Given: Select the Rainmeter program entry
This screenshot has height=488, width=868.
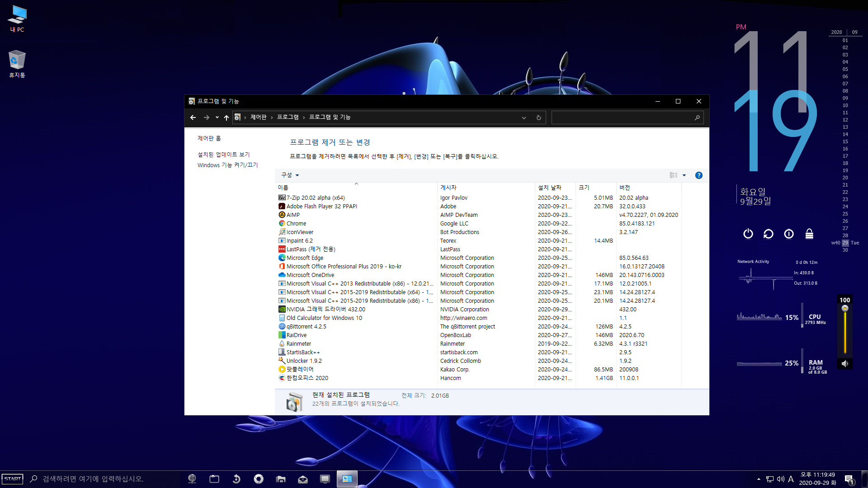Looking at the screenshot, I should tap(479, 344).
